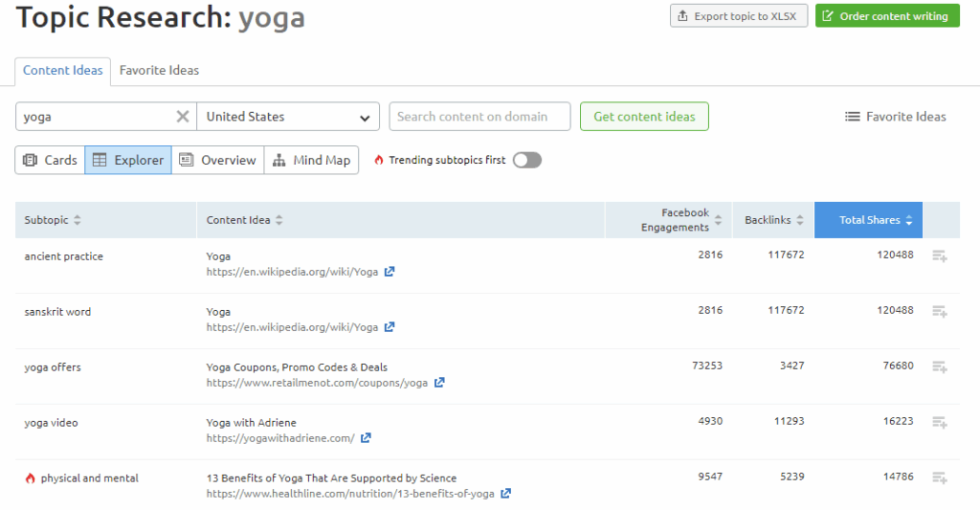Click Get content ideas button

click(644, 117)
